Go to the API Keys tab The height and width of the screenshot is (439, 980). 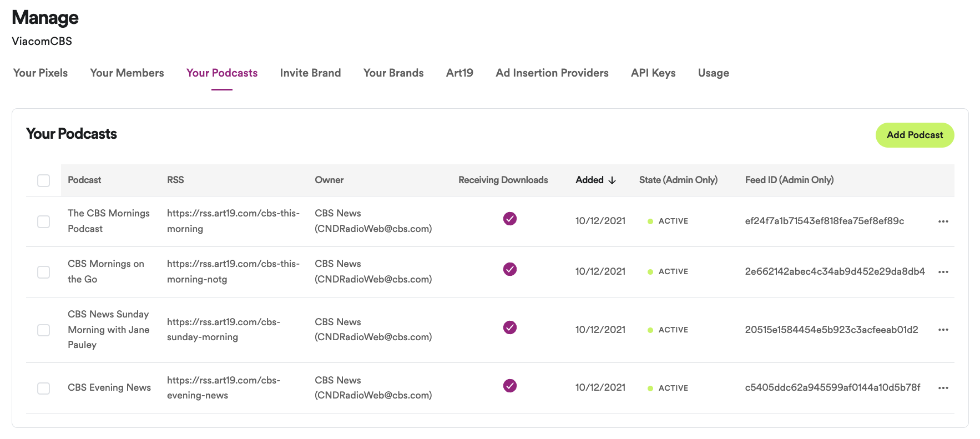(653, 73)
